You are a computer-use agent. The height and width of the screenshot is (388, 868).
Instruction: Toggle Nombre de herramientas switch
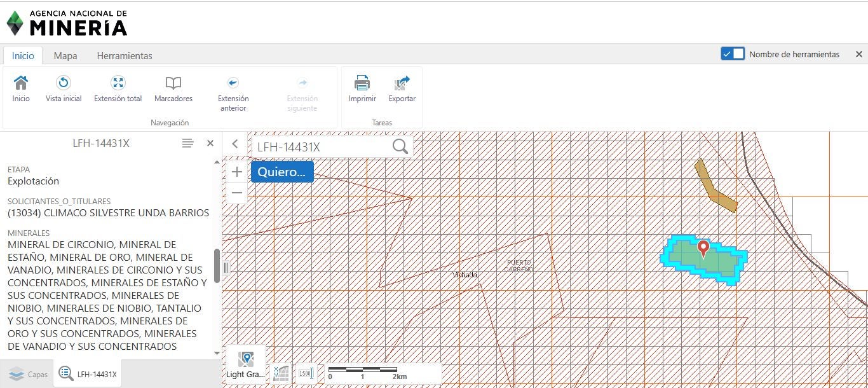coord(732,54)
